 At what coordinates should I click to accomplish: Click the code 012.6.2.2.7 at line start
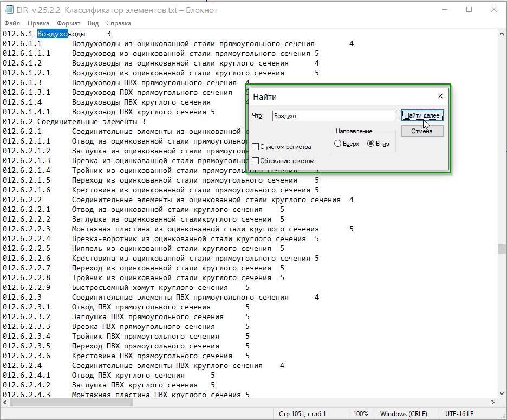(x=27, y=268)
